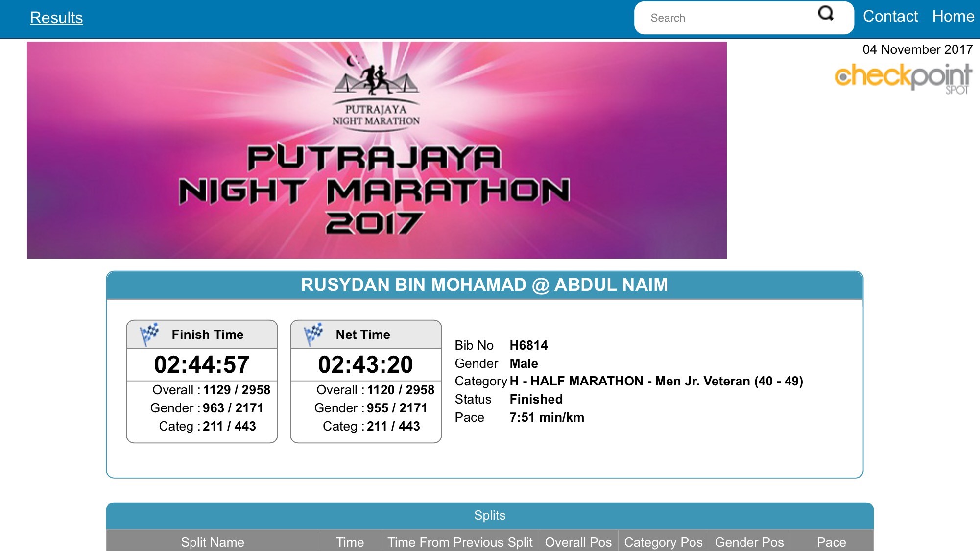Image resolution: width=980 pixels, height=551 pixels.
Task: Click the Split Name column header
Action: 213,542
